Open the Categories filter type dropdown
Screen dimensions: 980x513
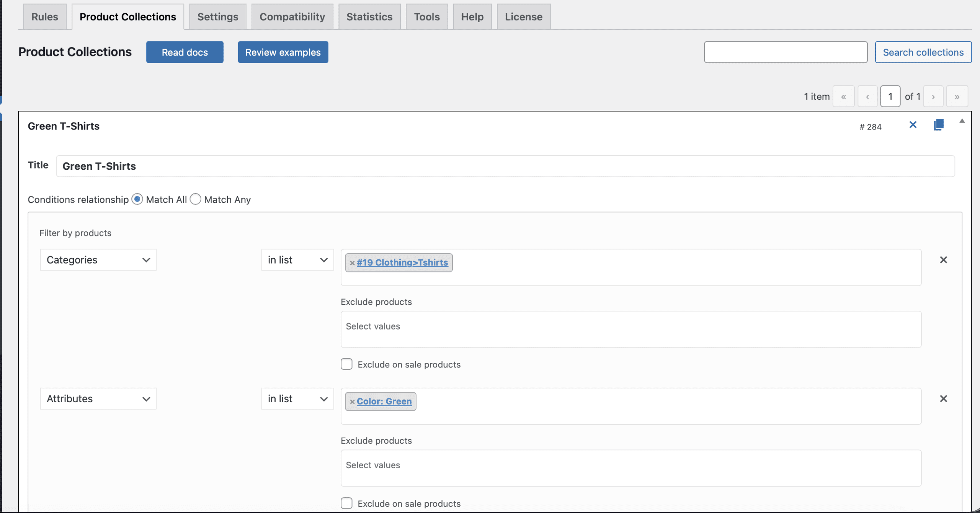[98, 260]
